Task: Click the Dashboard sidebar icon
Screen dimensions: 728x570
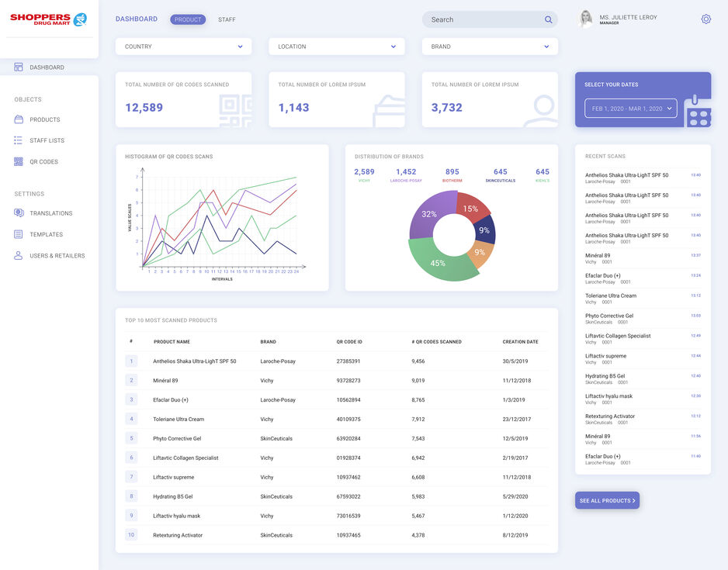Action: click(19, 67)
